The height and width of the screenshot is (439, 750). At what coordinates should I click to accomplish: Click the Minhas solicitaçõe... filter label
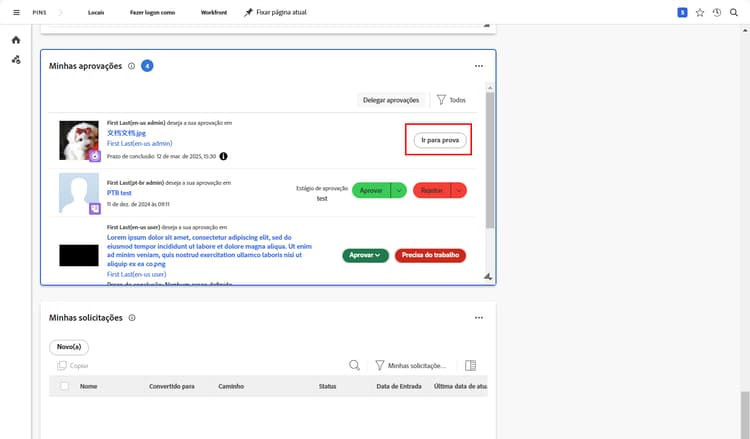tap(417, 365)
